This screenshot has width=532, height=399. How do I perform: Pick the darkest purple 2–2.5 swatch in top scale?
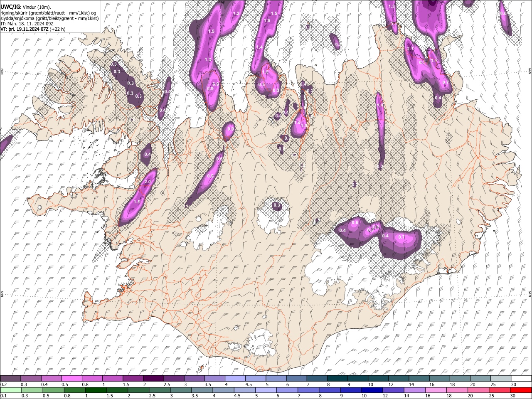click(x=153, y=378)
